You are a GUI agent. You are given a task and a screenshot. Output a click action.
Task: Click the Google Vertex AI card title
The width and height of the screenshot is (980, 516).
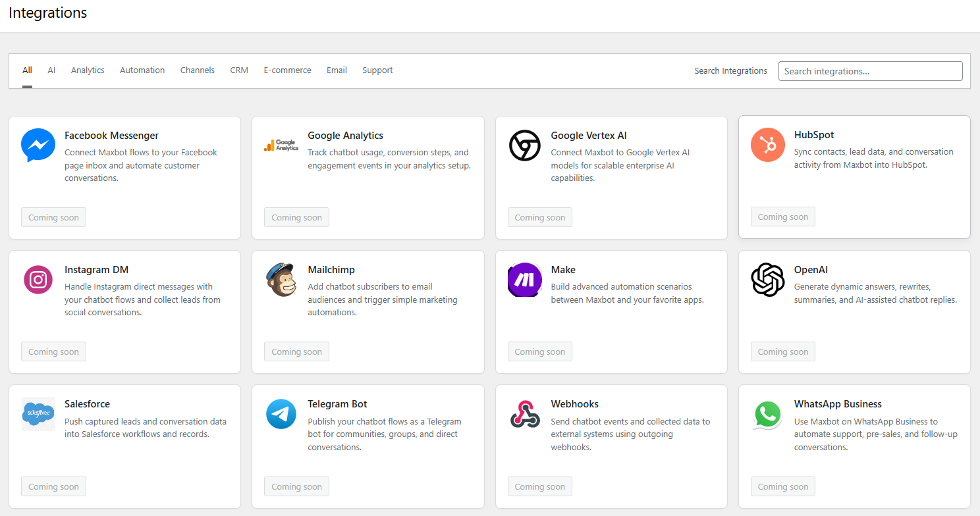[589, 136]
